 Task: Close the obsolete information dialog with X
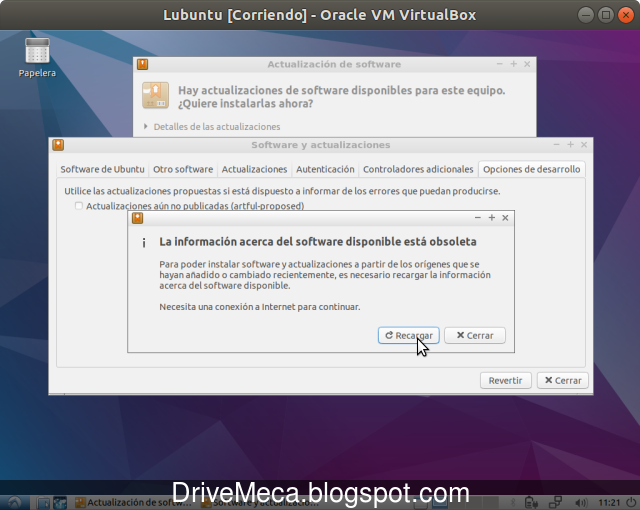[505, 218]
